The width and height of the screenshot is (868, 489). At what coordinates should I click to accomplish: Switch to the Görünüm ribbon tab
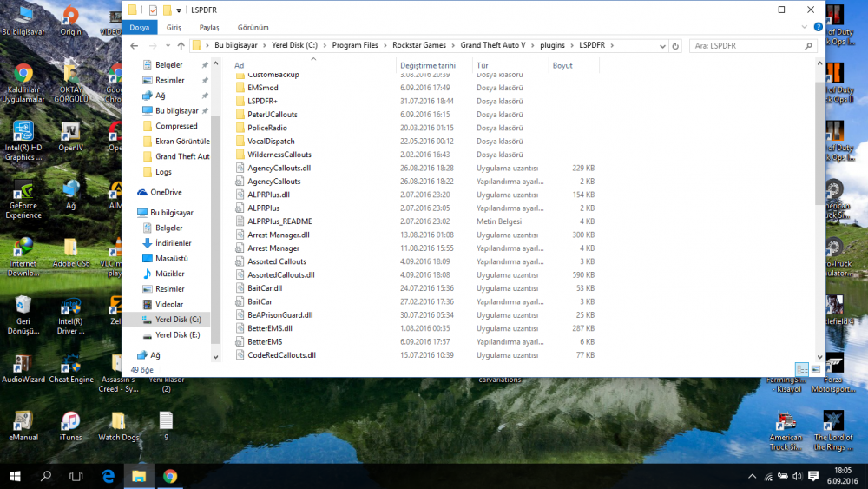(253, 27)
